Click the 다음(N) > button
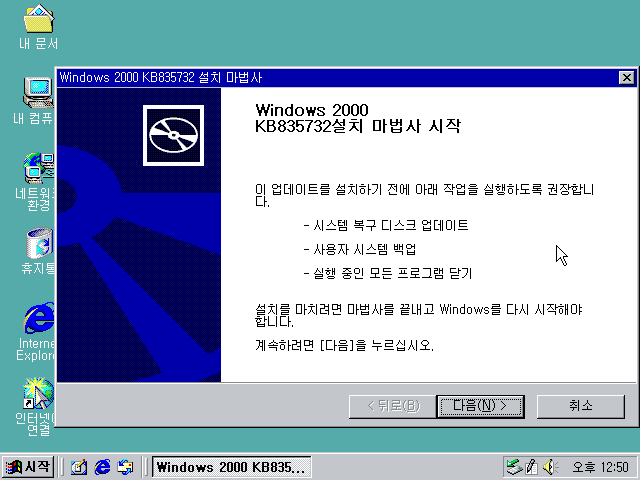This screenshot has width=640, height=480. [x=480, y=406]
